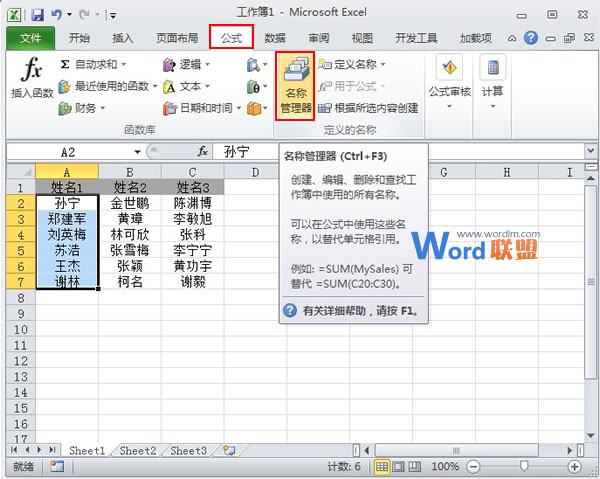Switch to Normal view in the status bar
Image resolution: width=600 pixels, height=479 pixels.
(x=383, y=467)
